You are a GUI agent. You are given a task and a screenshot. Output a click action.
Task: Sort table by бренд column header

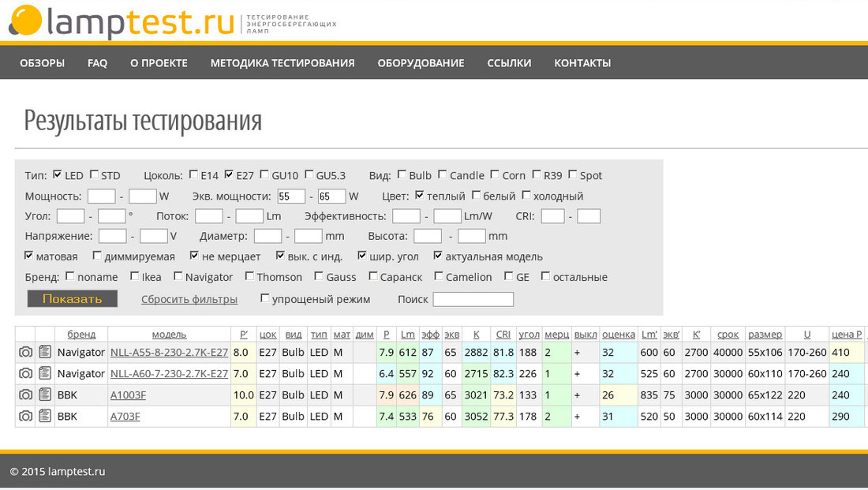click(81, 335)
